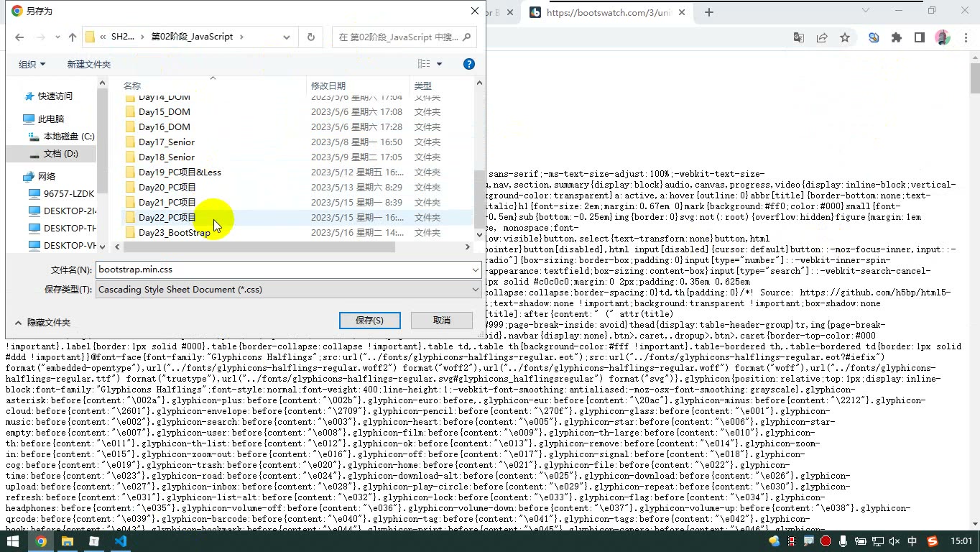Go up one folder level arrow
Image resolution: width=980 pixels, height=552 pixels.
(73, 37)
